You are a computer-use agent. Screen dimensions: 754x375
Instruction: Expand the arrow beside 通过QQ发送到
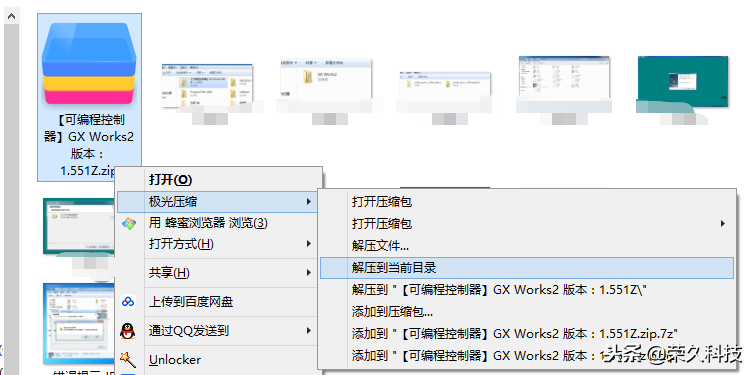tap(309, 331)
